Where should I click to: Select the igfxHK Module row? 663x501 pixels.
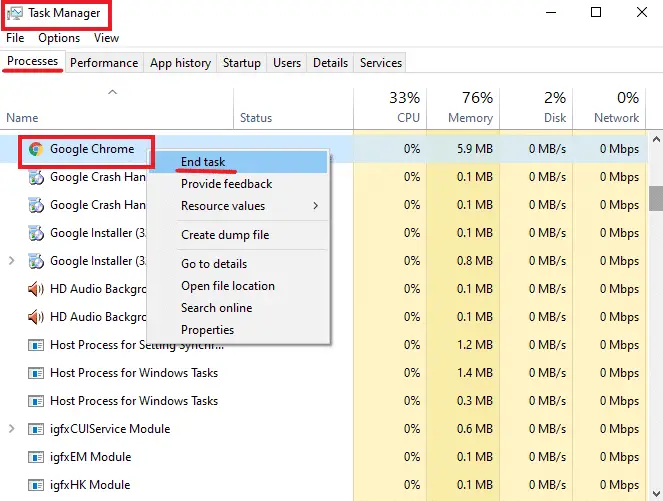coord(323,485)
